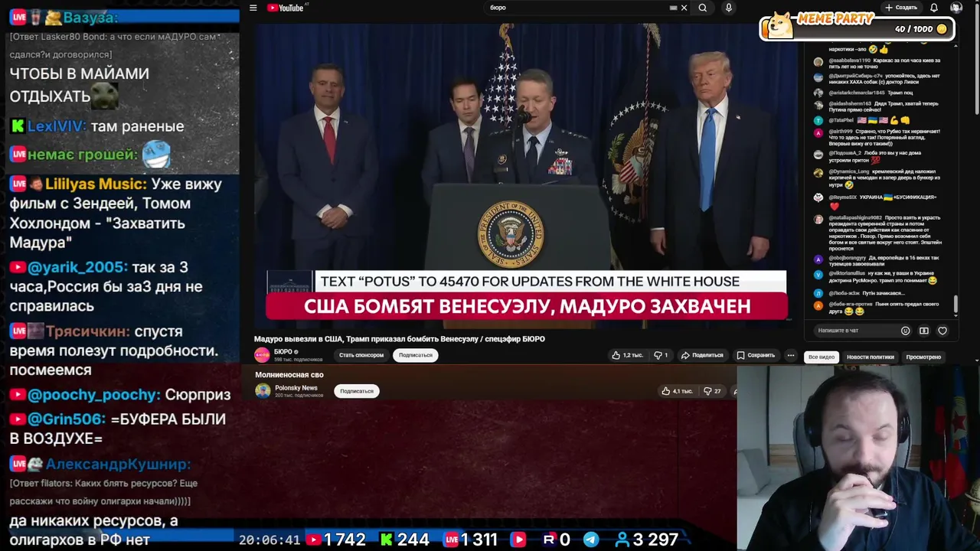The image size is (980, 551).
Task: Click total viewers counter 3 297
Action: pos(647,540)
